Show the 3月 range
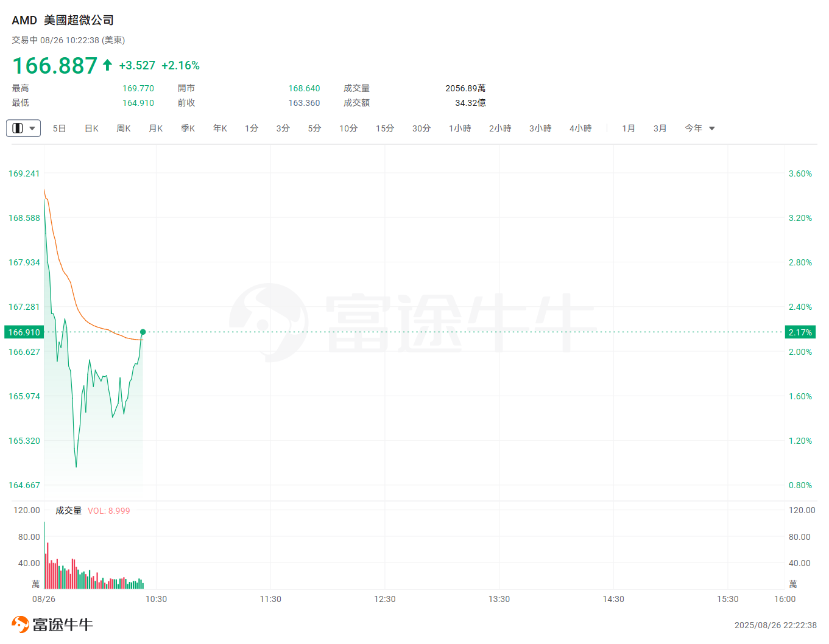829x644 pixels. click(660, 128)
